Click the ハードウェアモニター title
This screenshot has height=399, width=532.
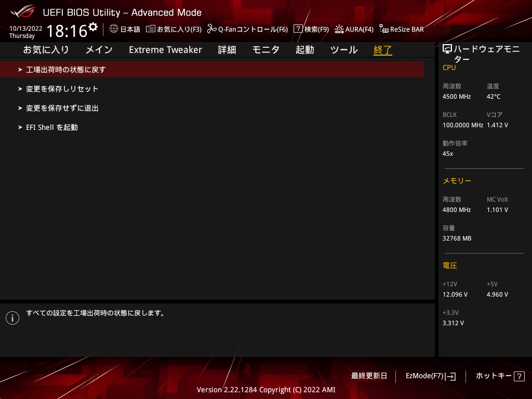pos(486,54)
